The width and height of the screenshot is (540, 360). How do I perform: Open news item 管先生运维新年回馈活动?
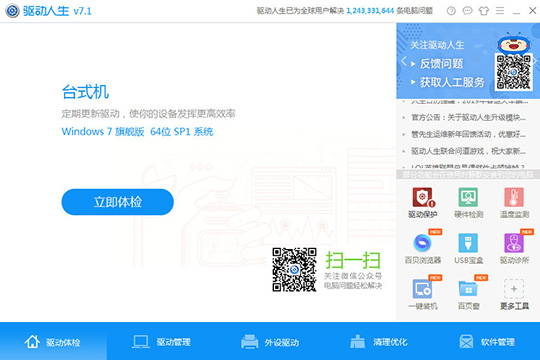click(468, 134)
